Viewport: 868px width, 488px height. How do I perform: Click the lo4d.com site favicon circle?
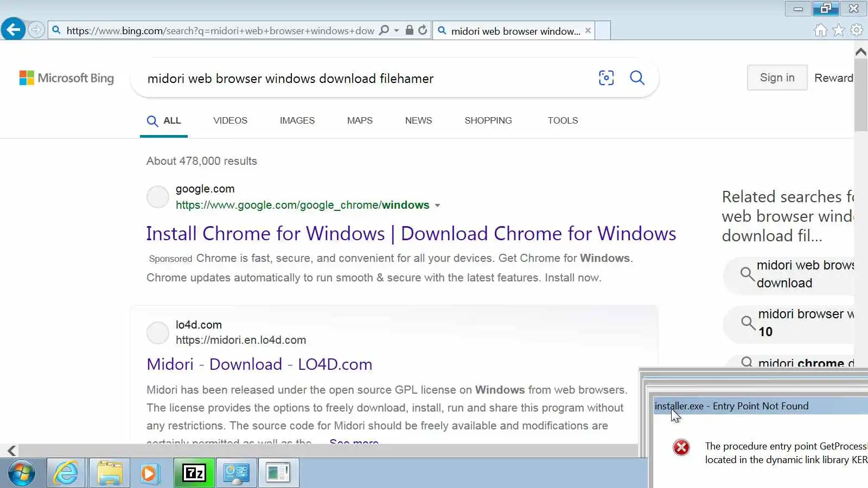[158, 332]
